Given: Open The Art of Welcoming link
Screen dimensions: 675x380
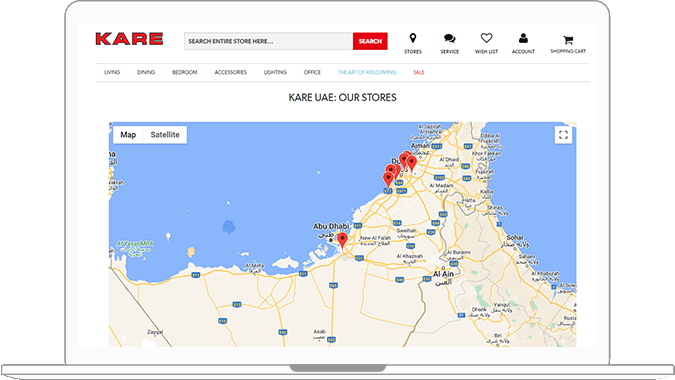Looking at the screenshot, I should click(367, 72).
